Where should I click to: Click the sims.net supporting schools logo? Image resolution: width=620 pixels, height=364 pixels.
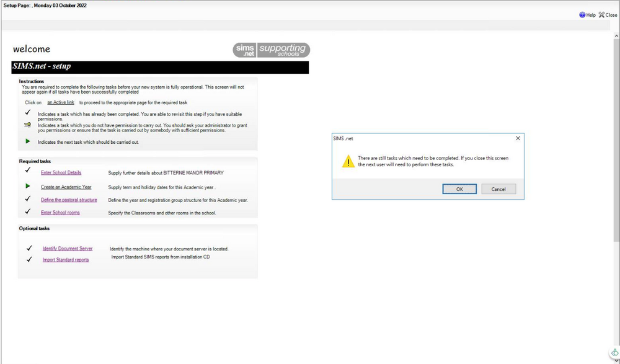(x=272, y=50)
